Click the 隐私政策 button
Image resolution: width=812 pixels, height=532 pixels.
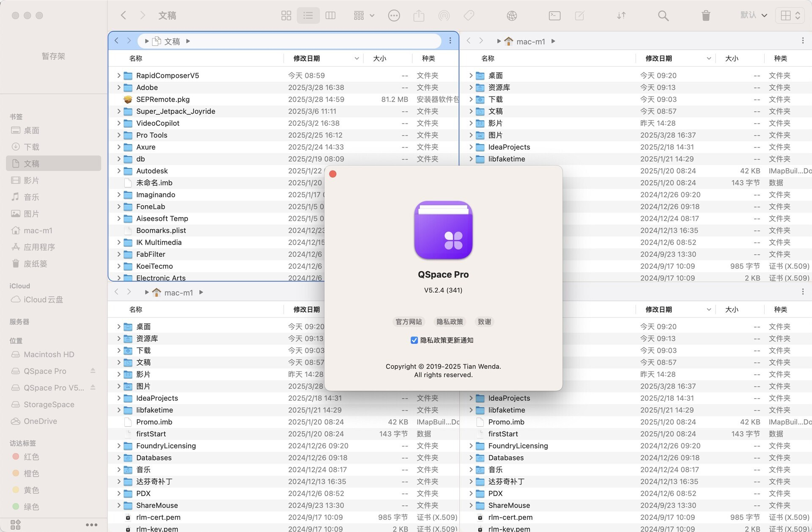point(450,322)
